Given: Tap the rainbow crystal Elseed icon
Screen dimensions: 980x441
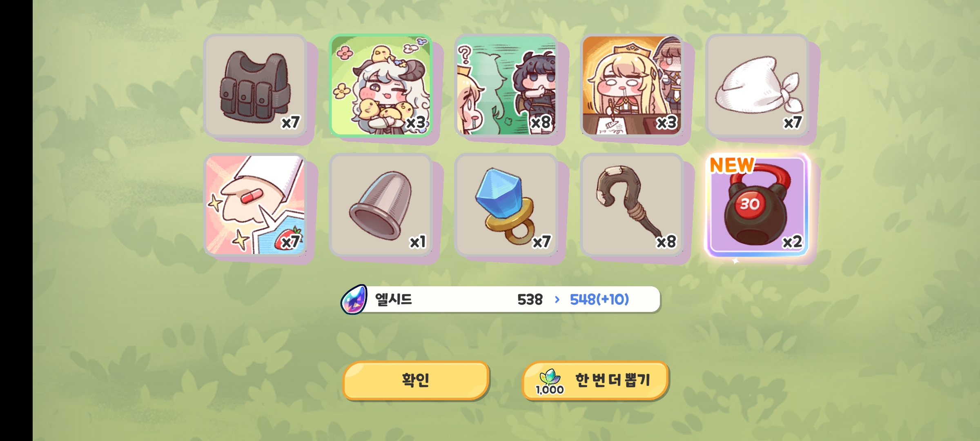Looking at the screenshot, I should (x=354, y=300).
